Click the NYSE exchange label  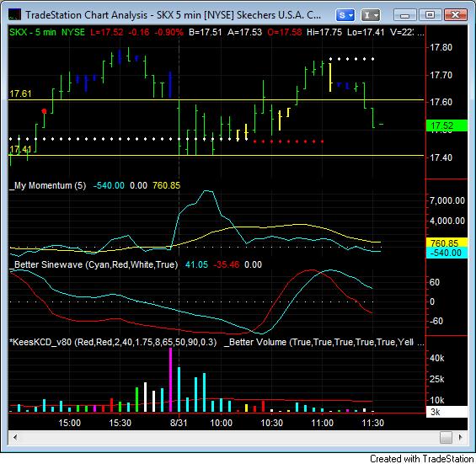73,32
